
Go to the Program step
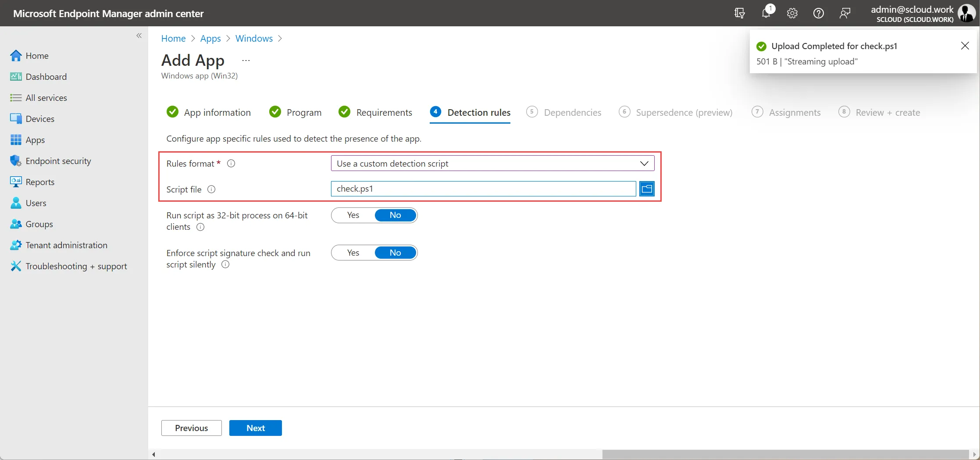coord(296,113)
